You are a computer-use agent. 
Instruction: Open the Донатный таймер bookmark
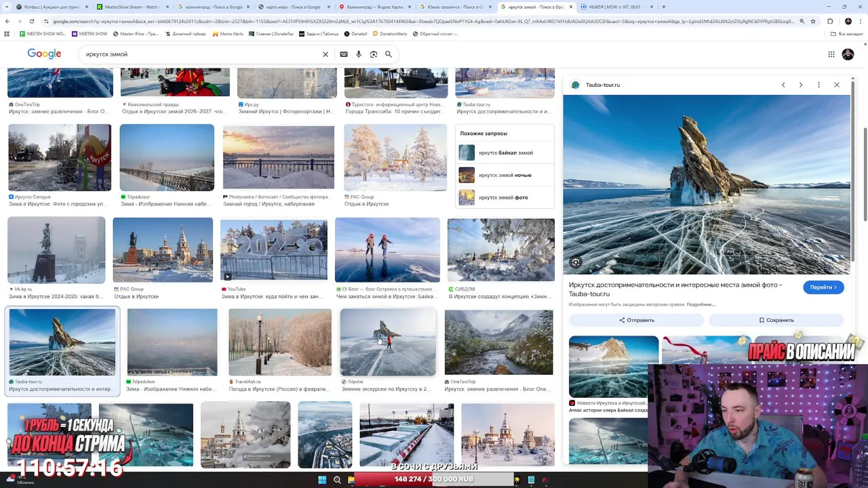click(x=185, y=33)
